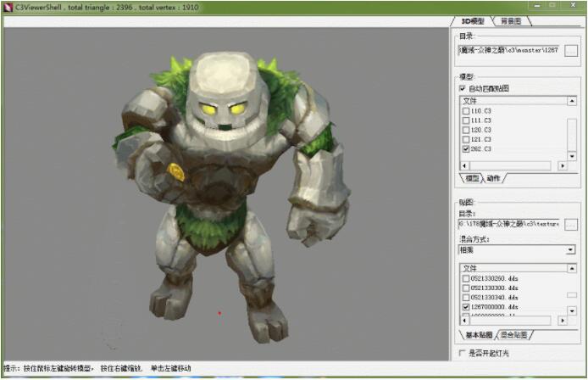Click the 文件 column header in texture list
The width and height of the screenshot is (588, 380).
[x=513, y=268]
